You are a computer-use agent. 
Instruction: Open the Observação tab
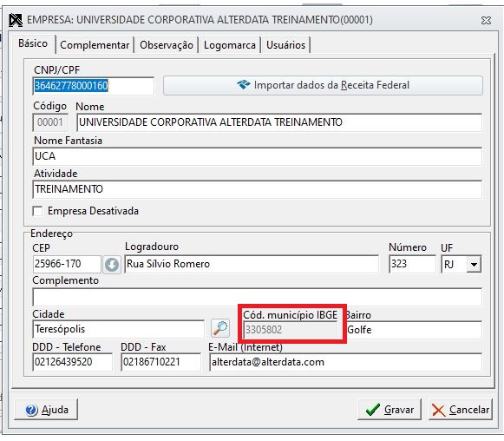[x=167, y=45]
